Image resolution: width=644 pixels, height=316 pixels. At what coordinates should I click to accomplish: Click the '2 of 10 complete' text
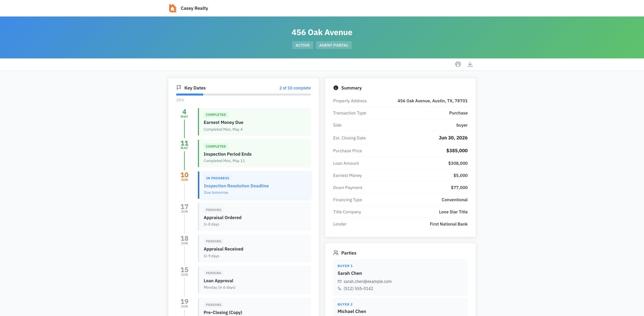pos(295,88)
